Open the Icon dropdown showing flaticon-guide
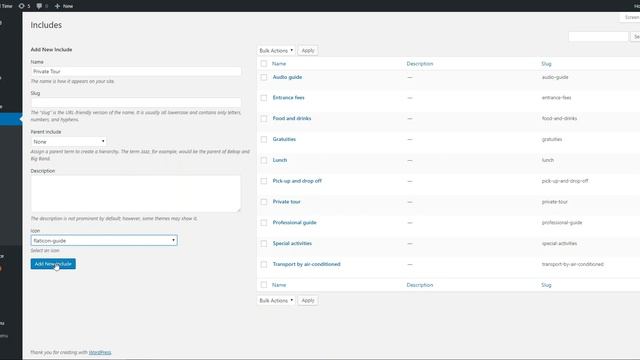Image resolution: width=640 pixels, height=360 pixels. pyautogui.click(x=104, y=240)
